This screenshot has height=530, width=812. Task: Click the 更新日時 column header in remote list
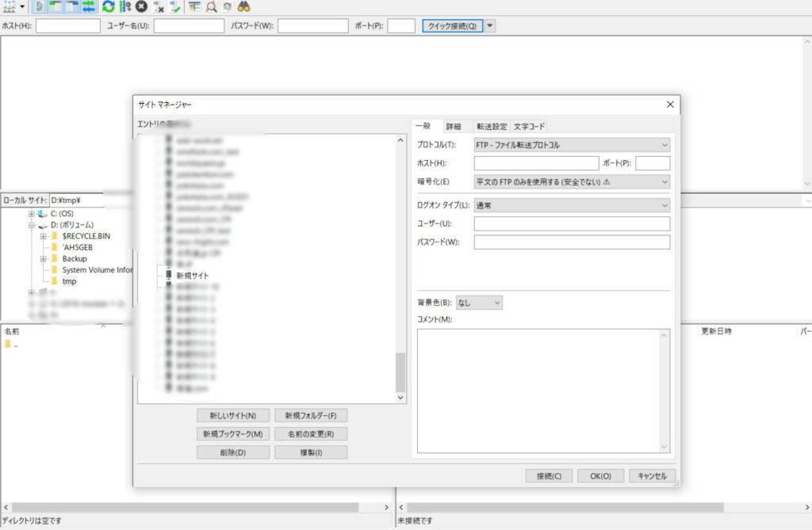click(716, 331)
